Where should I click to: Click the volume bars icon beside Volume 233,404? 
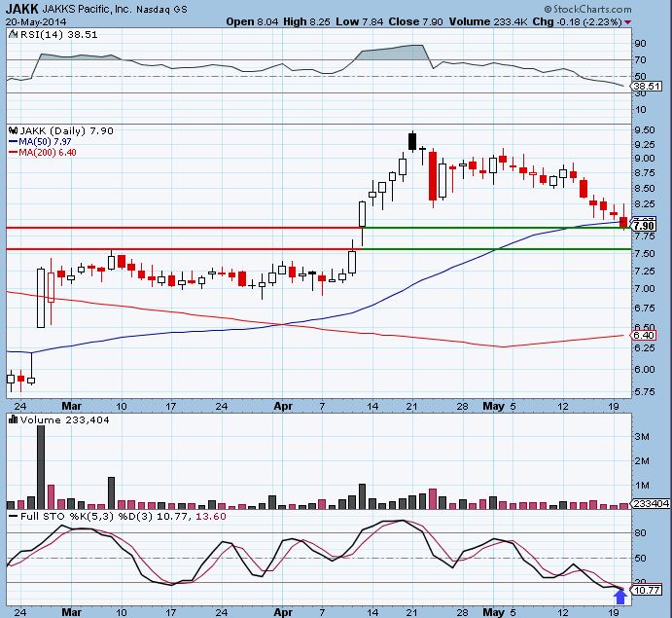coord(14,419)
